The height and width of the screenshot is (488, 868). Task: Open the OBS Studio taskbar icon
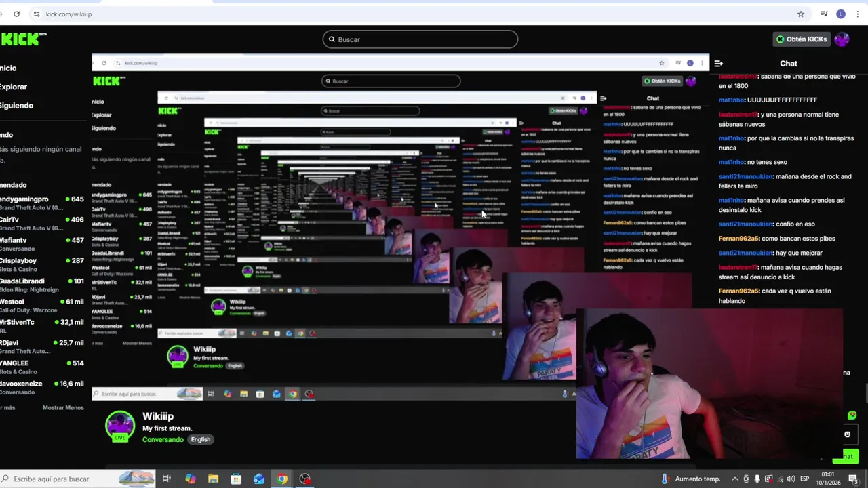click(305, 479)
